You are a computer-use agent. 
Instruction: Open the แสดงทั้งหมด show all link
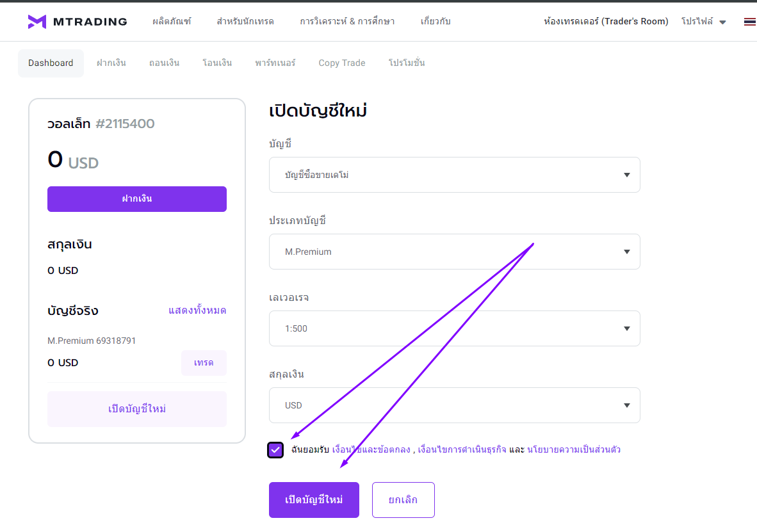(x=197, y=310)
